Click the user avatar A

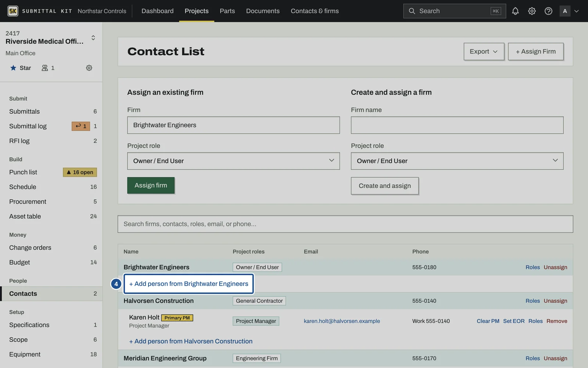click(x=565, y=11)
